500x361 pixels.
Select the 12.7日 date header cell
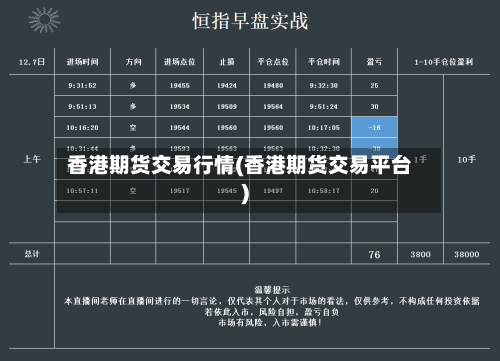(x=32, y=62)
